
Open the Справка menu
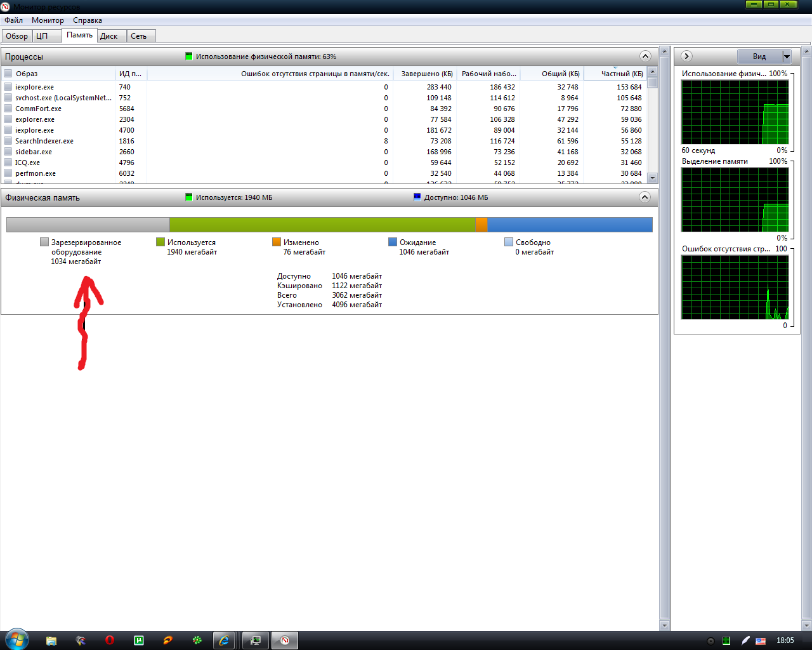point(88,20)
